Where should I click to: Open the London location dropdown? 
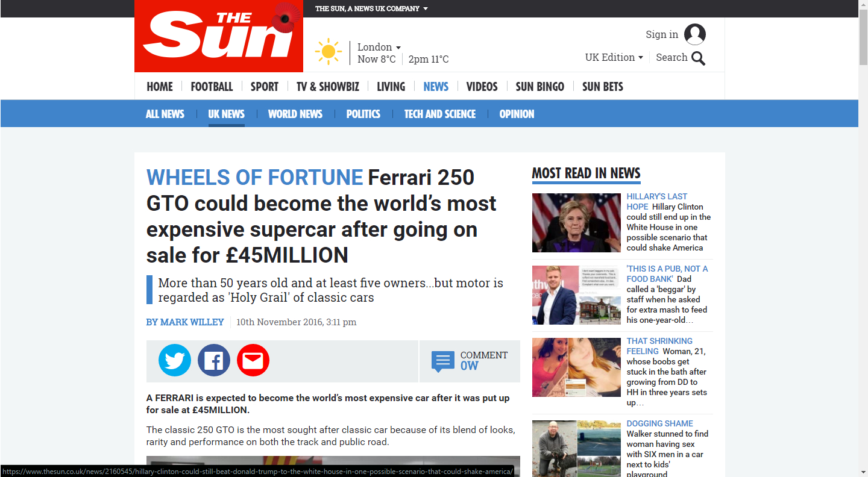pos(379,47)
